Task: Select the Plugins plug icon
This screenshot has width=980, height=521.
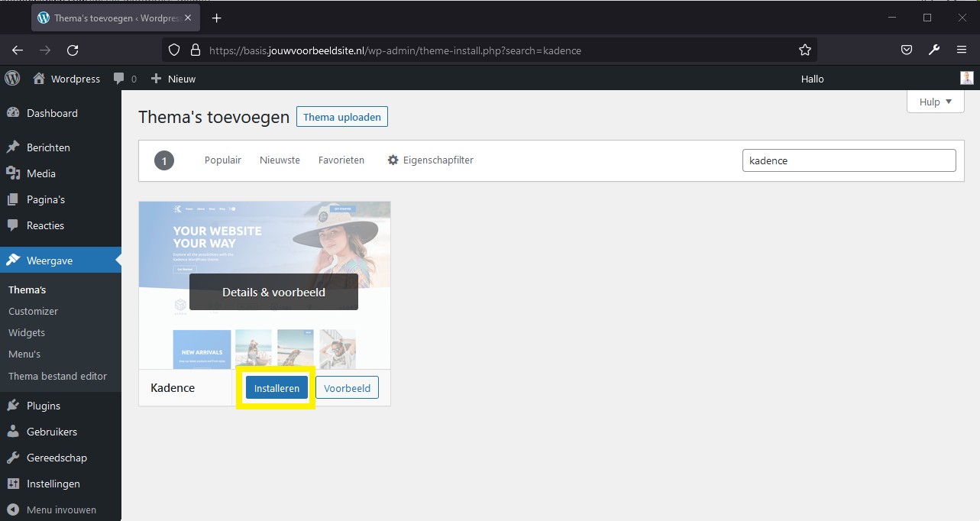Action: coord(15,405)
